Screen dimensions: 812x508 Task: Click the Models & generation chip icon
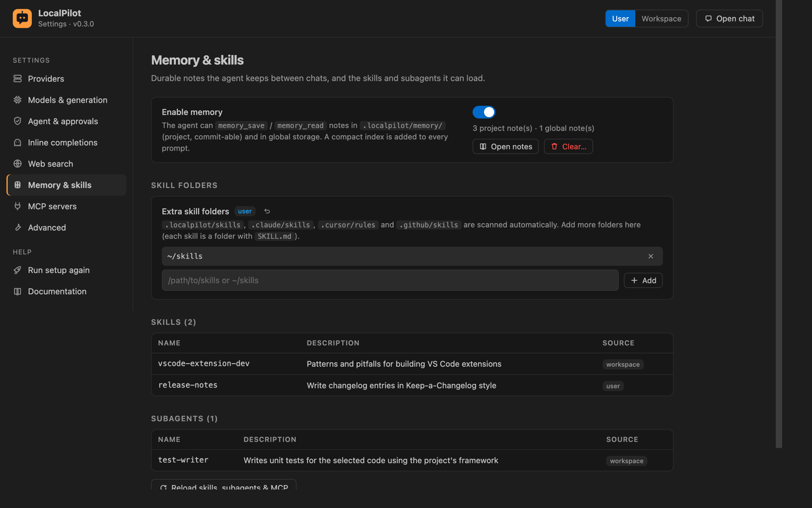click(x=18, y=100)
